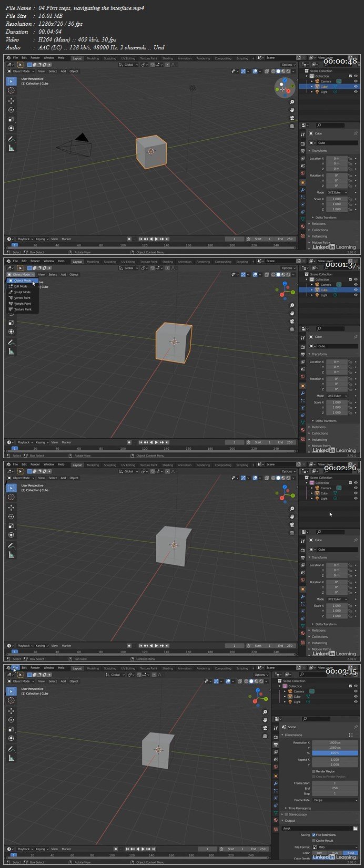This screenshot has height=868, width=364.
Task: Open the Modifiers wrench tab in the 00:03:15 frame
Action: (x=275, y=783)
